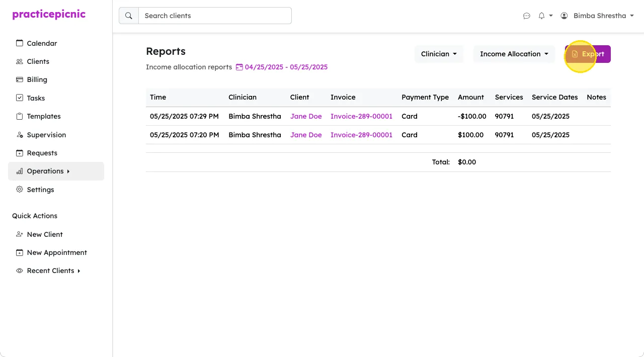Click the Requests calendar-plus icon
This screenshot has width=644, height=357.
pos(20,153)
